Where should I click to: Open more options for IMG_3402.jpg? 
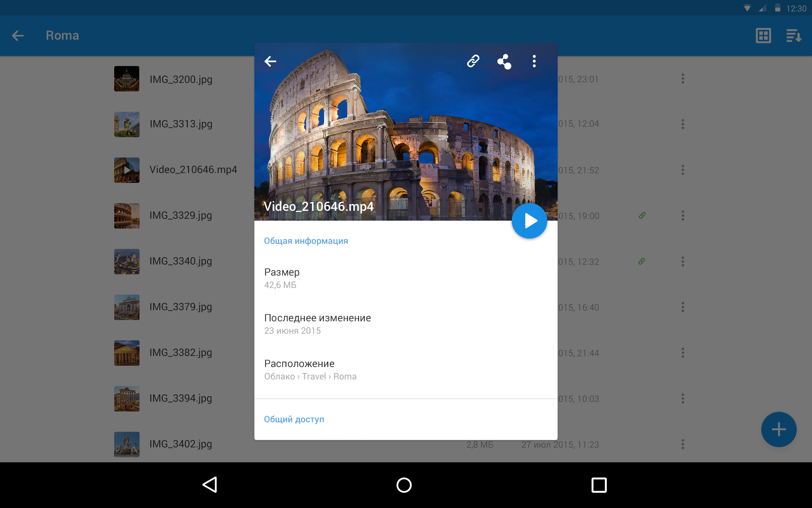pos(683,444)
